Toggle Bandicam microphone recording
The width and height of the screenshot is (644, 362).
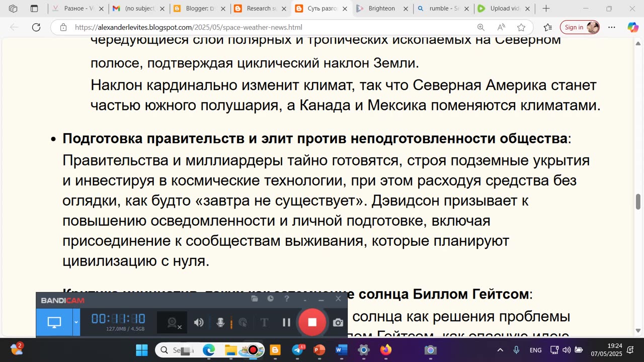[x=220, y=322]
